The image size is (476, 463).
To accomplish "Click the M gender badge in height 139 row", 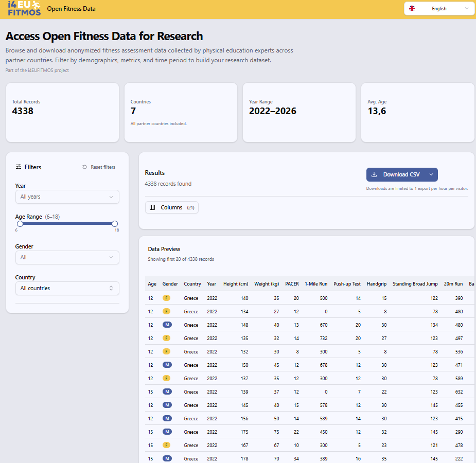I will click(x=167, y=391).
